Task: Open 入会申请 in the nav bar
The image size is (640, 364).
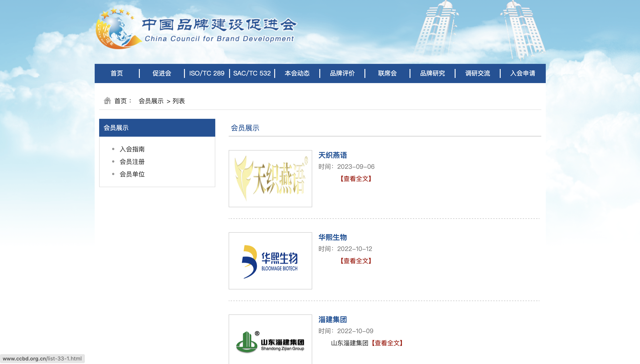Action: [x=523, y=73]
